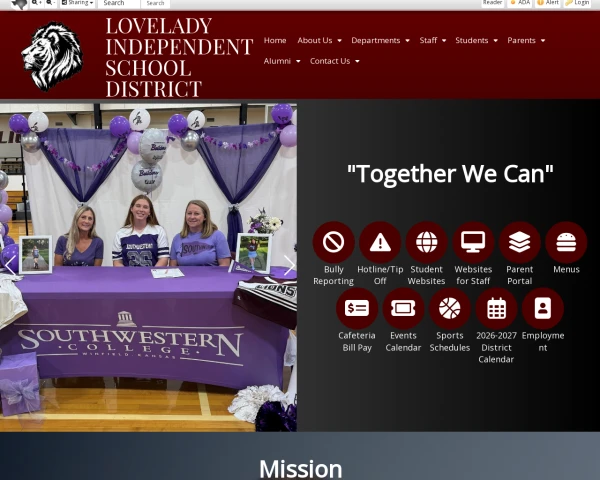This screenshot has height=480, width=600.
Task: Open the Student Websites globe icon
Action: (x=426, y=242)
